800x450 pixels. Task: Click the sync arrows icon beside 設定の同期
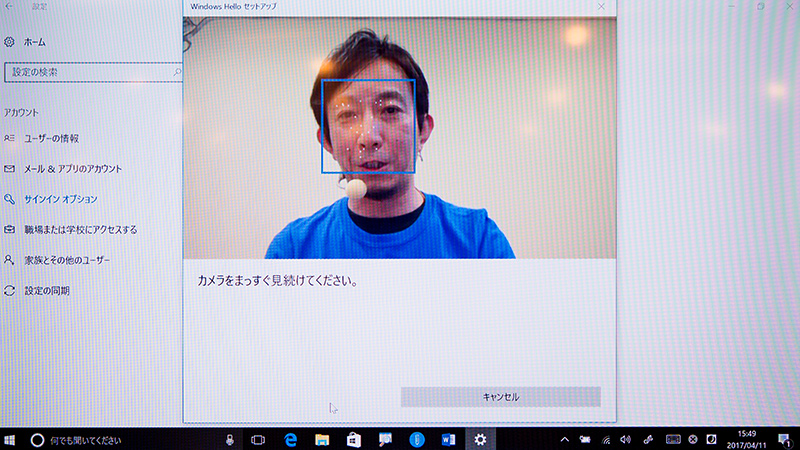(9, 291)
